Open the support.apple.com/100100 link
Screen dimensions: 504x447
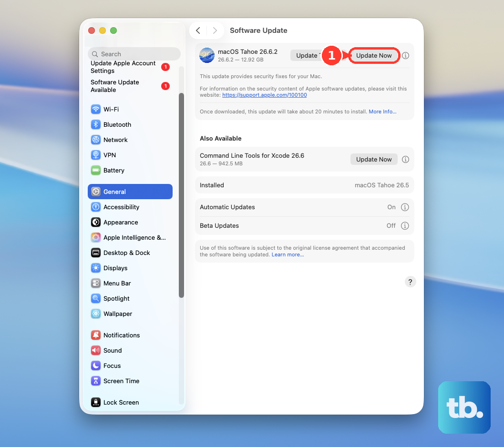[x=264, y=95]
